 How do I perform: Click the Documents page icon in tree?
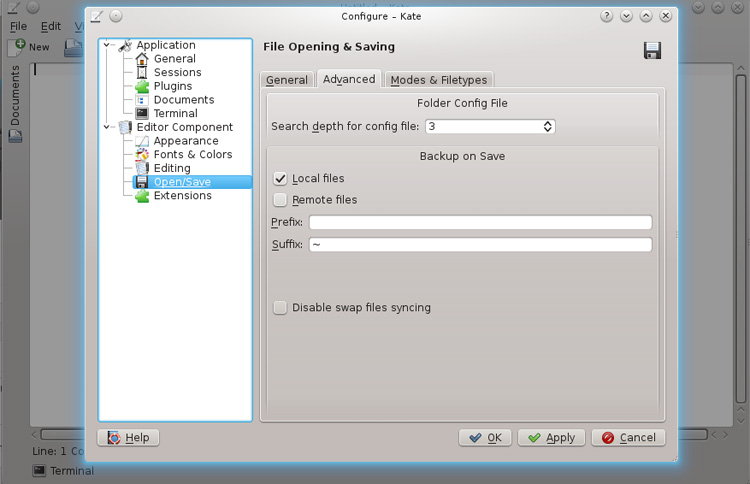point(142,100)
